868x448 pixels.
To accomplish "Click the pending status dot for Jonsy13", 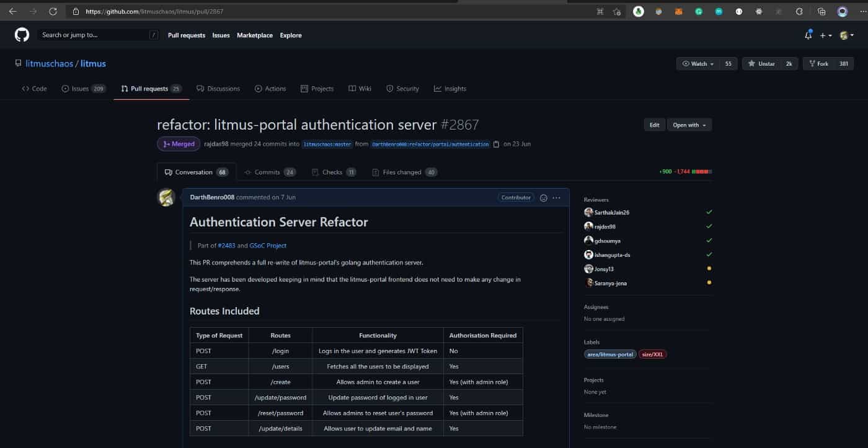I will click(x=709, y=269).
